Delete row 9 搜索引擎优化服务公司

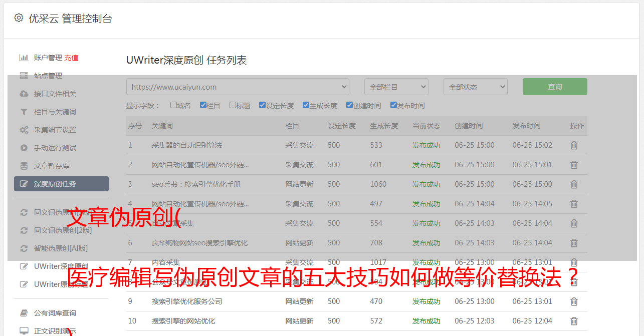point(574,301)
